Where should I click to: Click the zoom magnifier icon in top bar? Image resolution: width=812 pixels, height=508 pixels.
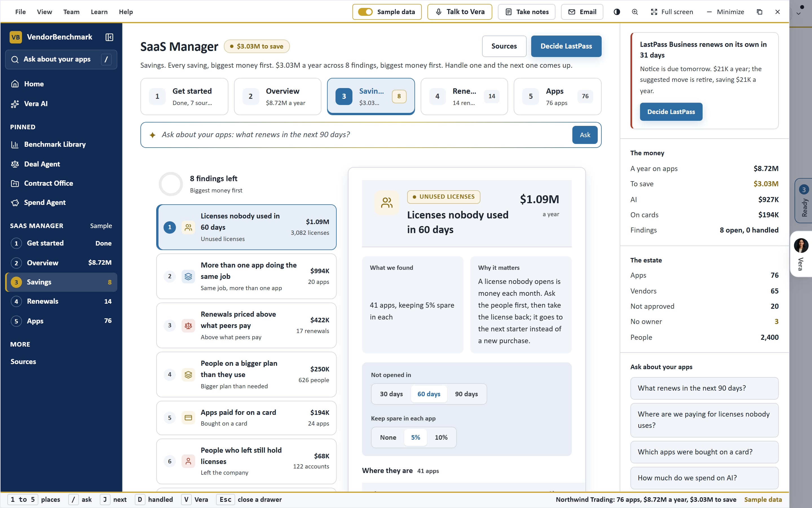pyautogui.click(x=635, y=12)
